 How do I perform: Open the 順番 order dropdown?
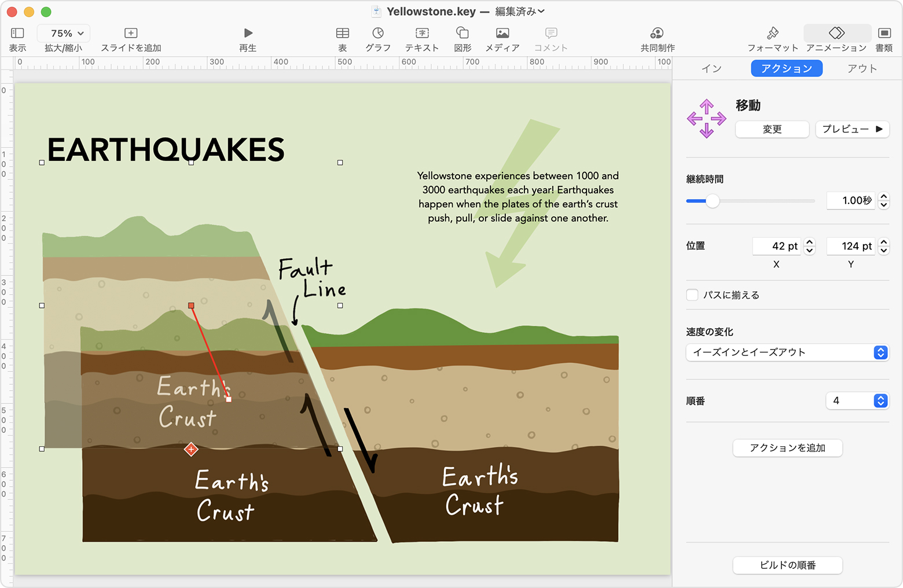(x=857, y=400)
